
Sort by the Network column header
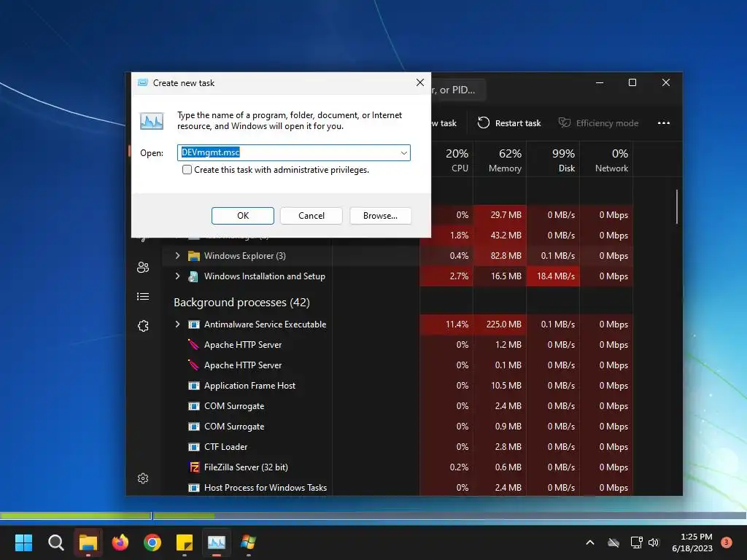coord(606,160)
